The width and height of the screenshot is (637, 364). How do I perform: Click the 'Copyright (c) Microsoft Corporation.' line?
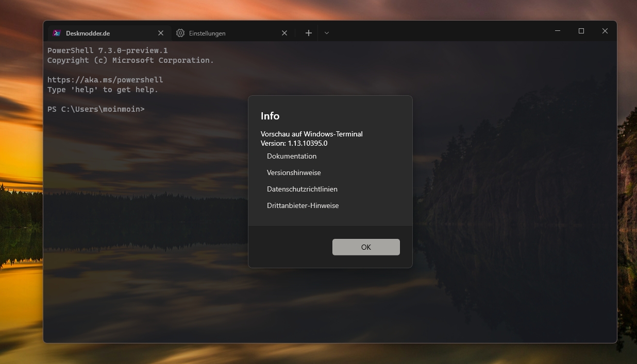pyautogui.click(x=130, y=60)
